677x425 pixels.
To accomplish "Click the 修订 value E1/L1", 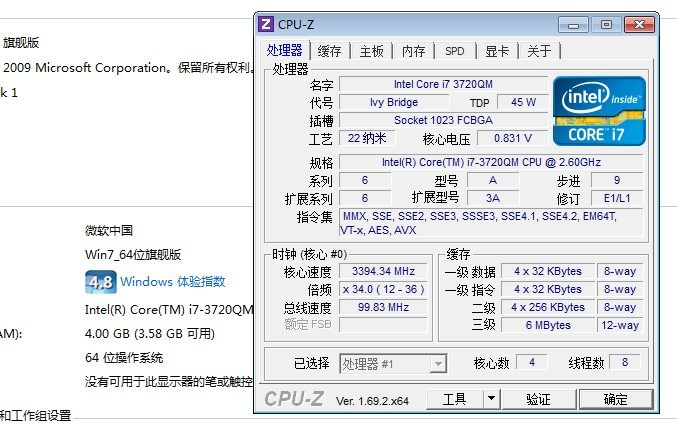I will (x=617, y=198).
